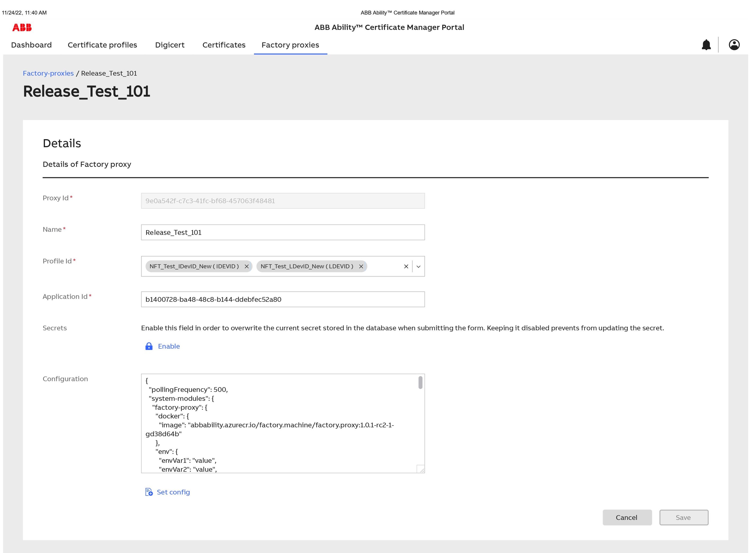Click the Proxy Id field
The height and width of the screenshot is (553, 756).
283,201
